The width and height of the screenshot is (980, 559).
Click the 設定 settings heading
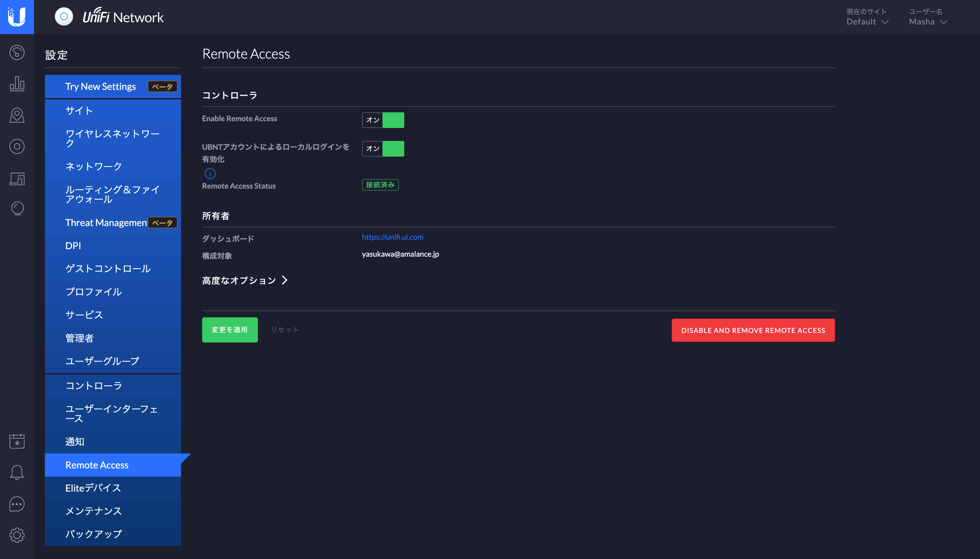(x=56, y=55)
